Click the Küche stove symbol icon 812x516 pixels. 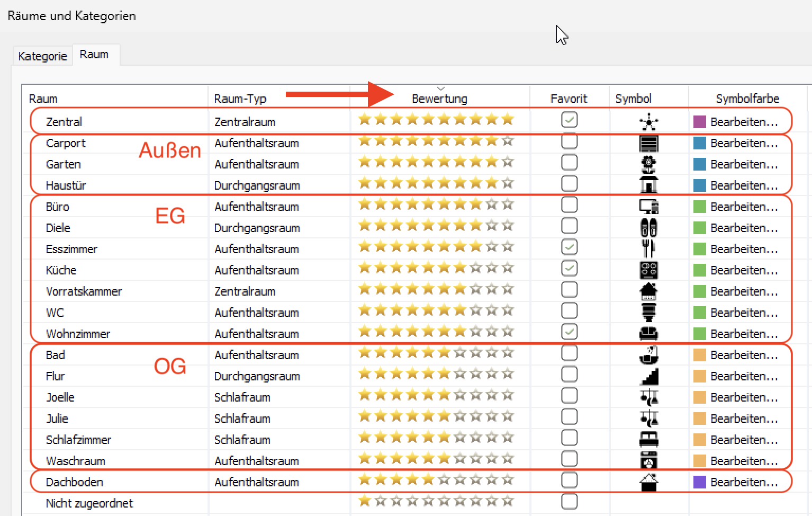[648, 270]
